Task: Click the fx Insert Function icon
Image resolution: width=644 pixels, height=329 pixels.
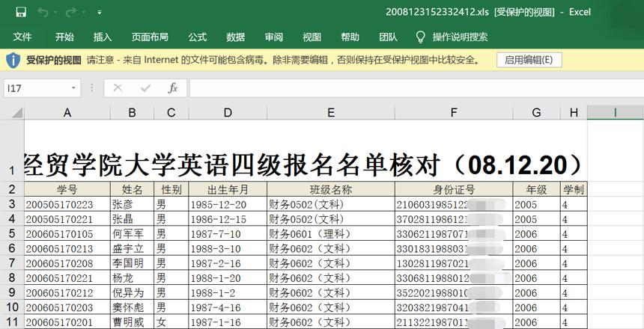Action: (x=173, y=87)
